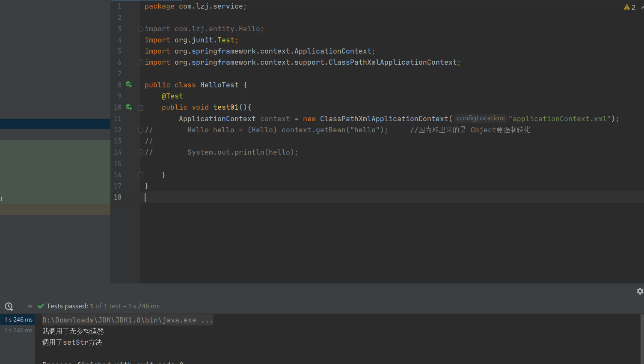The image size is (644, 364).
Task: Show more test toolbar actions (») chevron
Action: pyautogui.click(x=30, y=306)
